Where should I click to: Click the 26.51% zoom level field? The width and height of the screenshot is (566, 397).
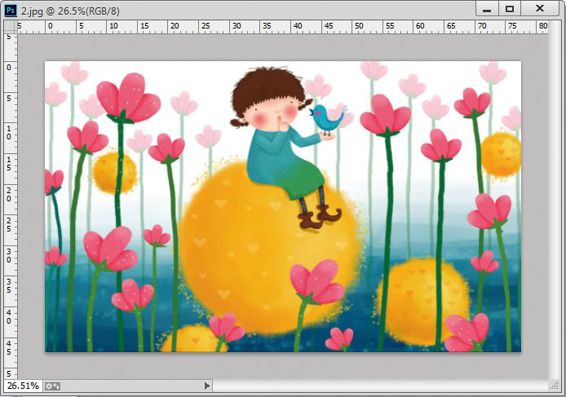tap(23, 386)
